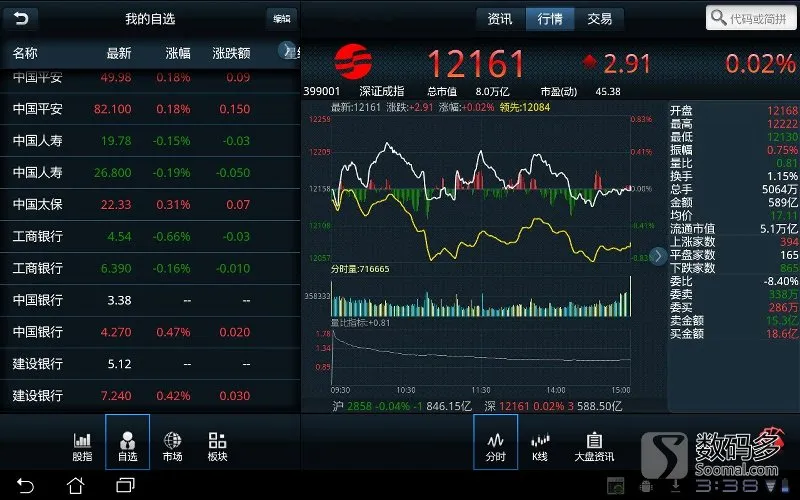Tap the intraday price line chart

tap(481, 189)
